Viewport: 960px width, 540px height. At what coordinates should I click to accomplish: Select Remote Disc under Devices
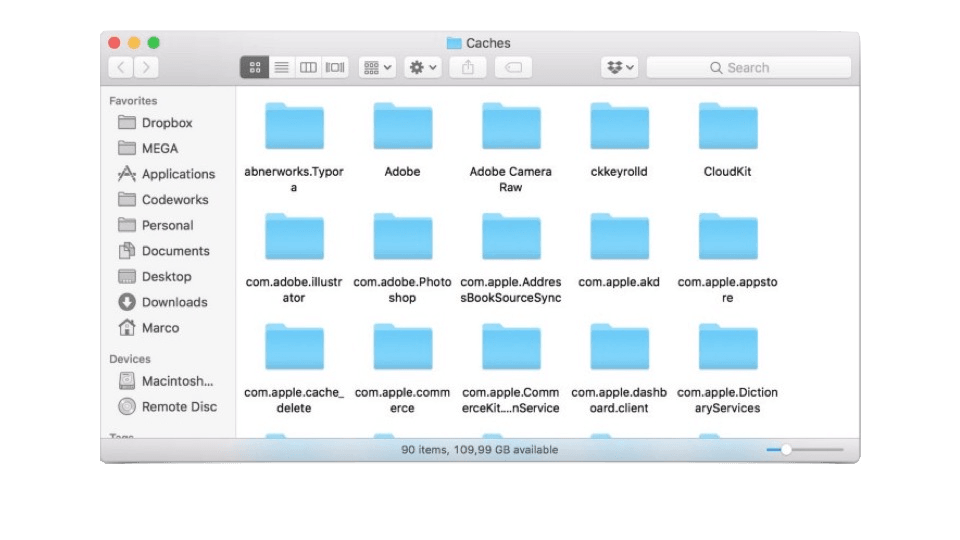pyautogui.click(x=178, y=407)
